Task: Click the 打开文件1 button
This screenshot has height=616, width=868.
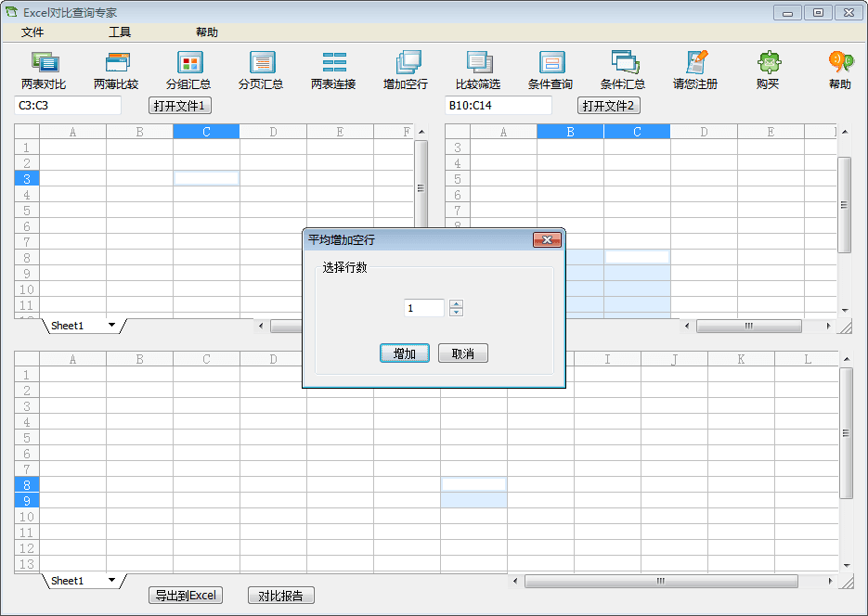Action: [180, 106]
